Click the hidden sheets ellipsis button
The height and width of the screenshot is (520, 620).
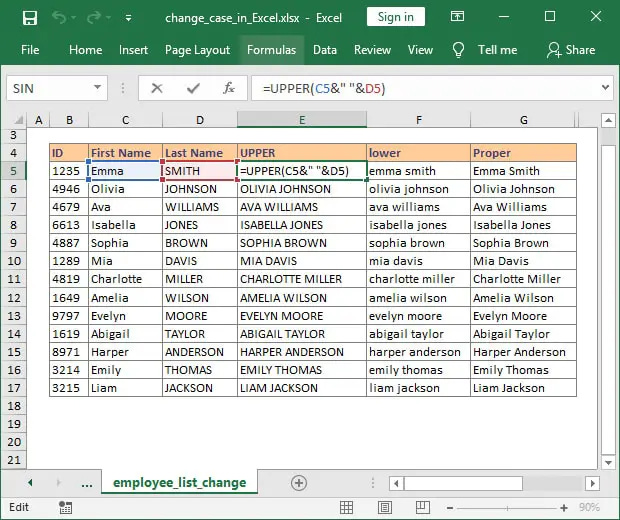point(87,483)
